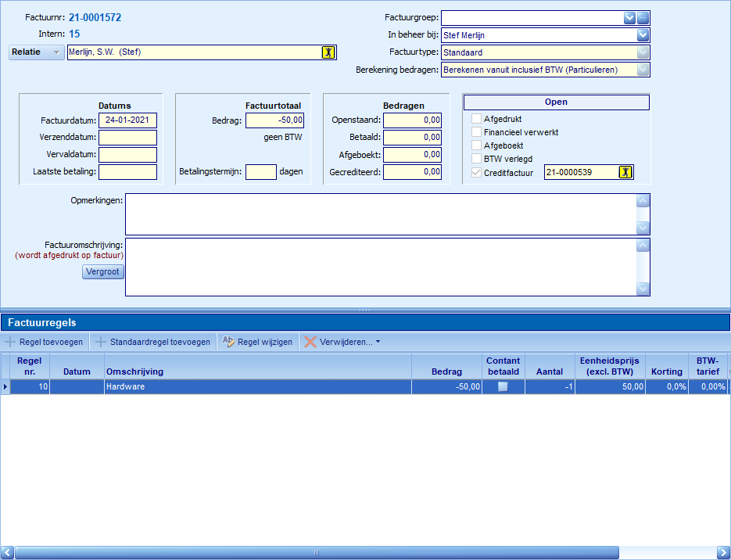731x560 pixels.
Task: Click scroll-down arrow in Opmerkingen box
Action: [643, 228]
